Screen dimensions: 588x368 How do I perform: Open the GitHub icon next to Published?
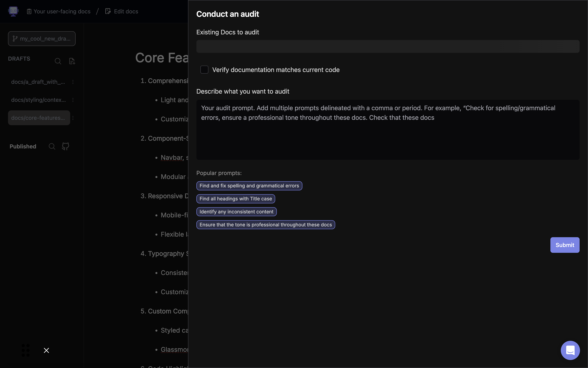tap(65, 146)
